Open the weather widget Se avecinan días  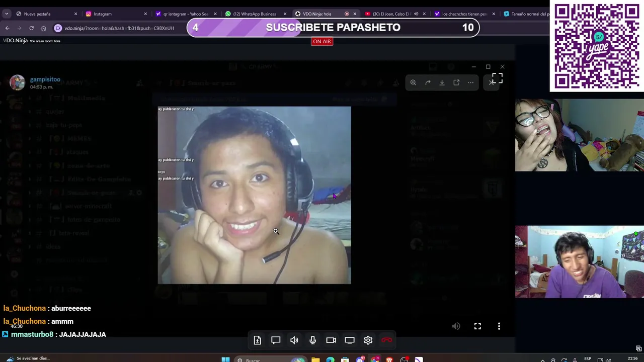click(x=28, y=358)
